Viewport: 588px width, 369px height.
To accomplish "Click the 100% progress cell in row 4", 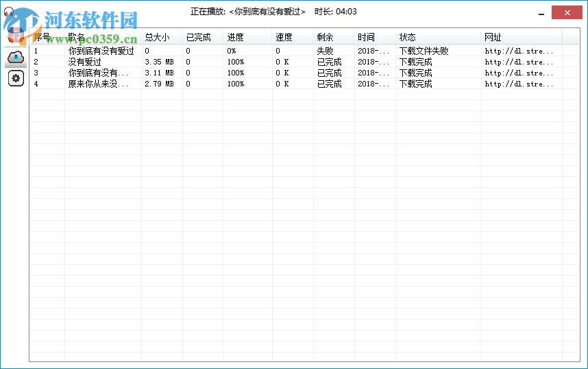I will click(236, 84).
